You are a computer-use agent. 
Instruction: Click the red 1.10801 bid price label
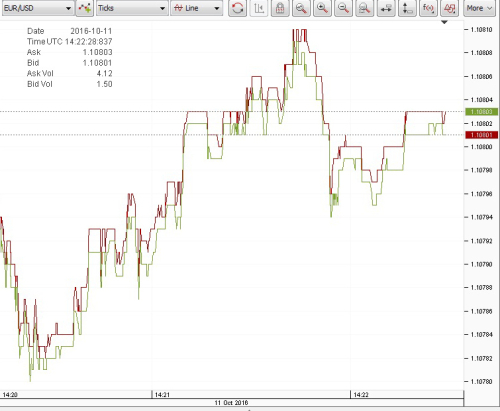pyautogui.click(x=482, y=135)
